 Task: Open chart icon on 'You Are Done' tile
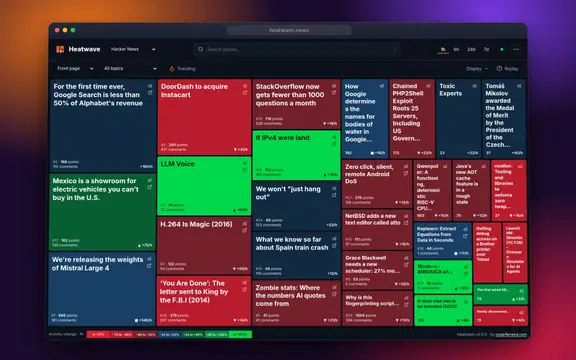point(244,282)
